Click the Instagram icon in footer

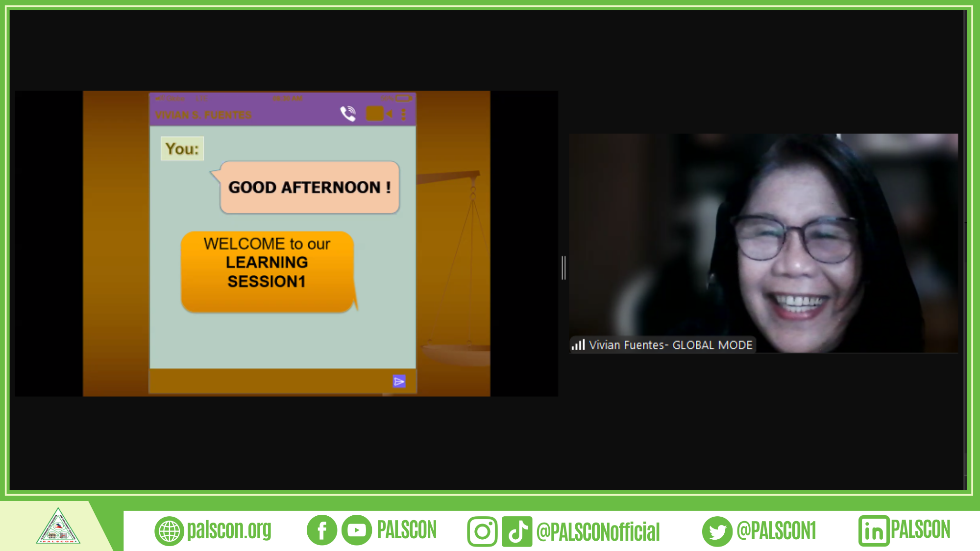click(x=482, y=531)
